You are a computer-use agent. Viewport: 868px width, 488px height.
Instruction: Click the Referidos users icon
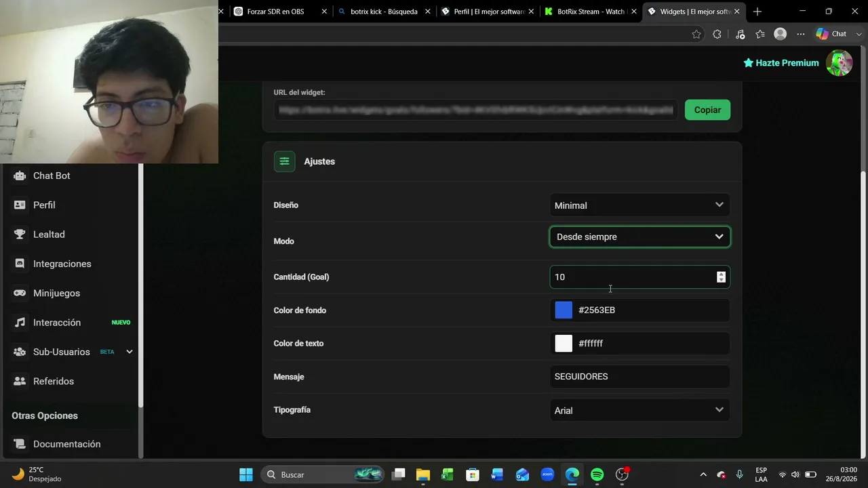(20, 381)
